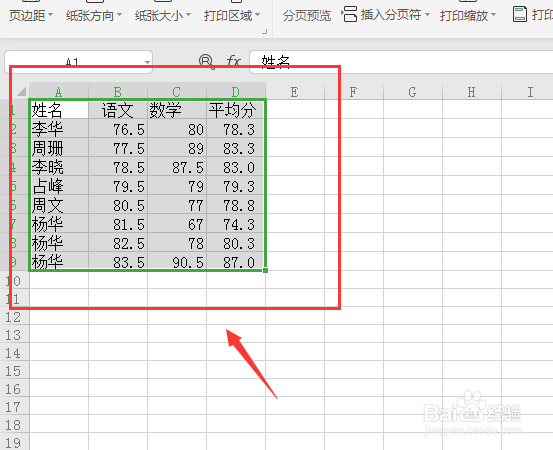
Task: Open the 纸张方向 orientation dropdown
Action: 93,16
